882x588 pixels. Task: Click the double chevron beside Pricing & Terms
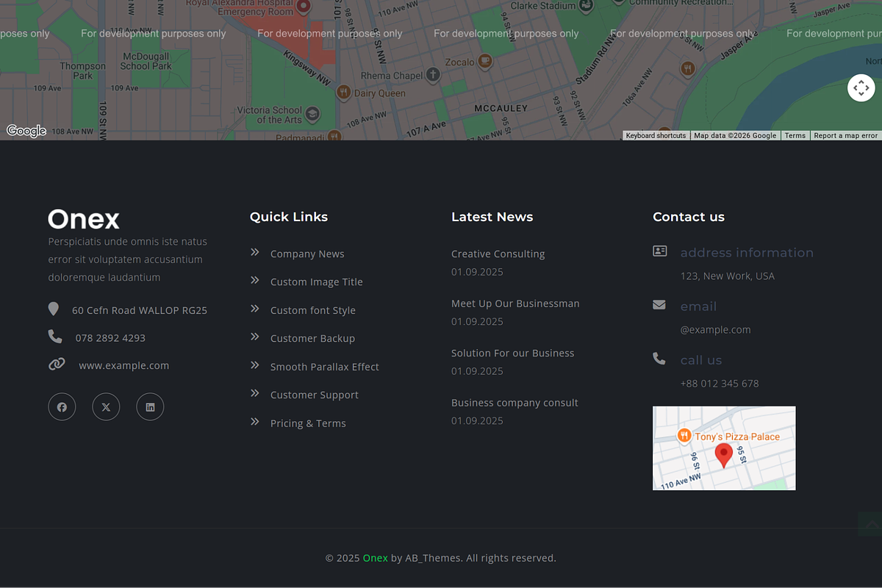tap(255, 422)
